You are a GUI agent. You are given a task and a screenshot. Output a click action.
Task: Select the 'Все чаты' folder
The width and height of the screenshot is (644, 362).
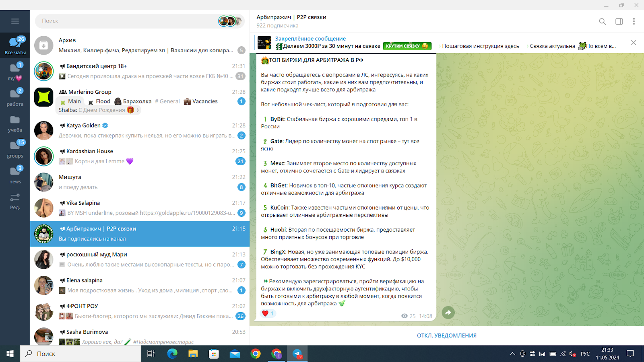pyautogui.click(x=15, y=45)
